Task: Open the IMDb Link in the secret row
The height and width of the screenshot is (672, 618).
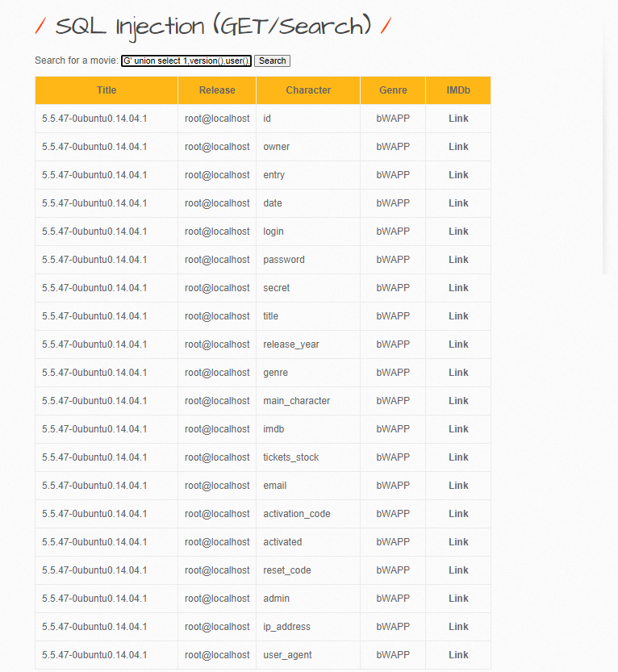Action: [x=458, y=288]
